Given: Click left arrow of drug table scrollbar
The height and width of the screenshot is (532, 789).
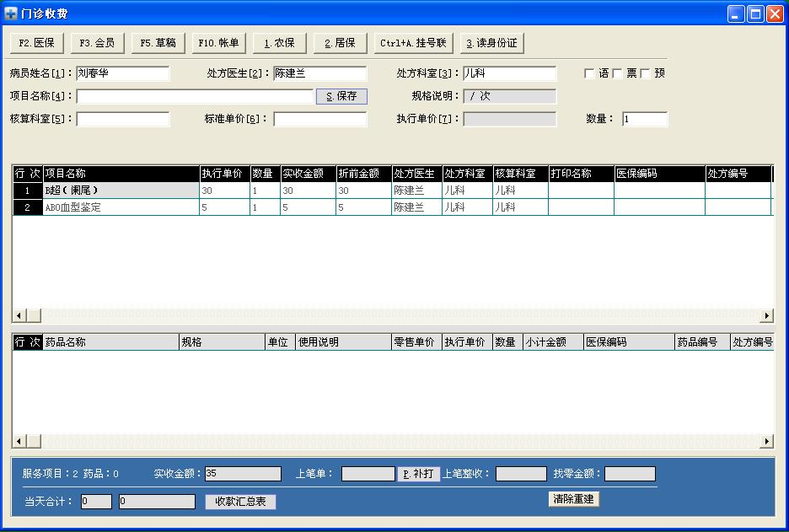Looking at the screenshot, I should pyautogui.click(x=19, y=441).
